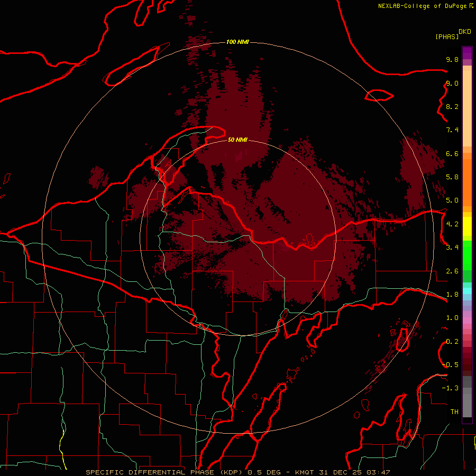Pick the pink band of the color scale
476x476 pixels.
click(467, 321)
